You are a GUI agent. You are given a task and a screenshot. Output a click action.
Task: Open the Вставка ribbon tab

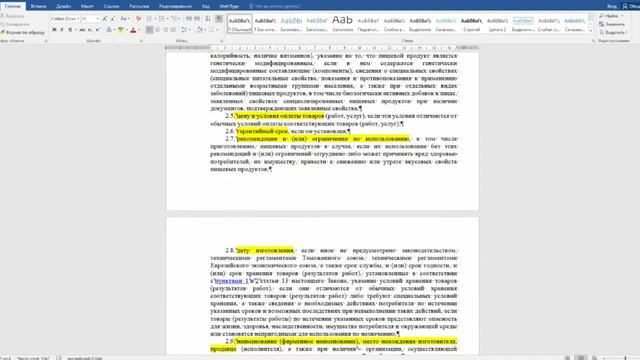click(38, 6)
